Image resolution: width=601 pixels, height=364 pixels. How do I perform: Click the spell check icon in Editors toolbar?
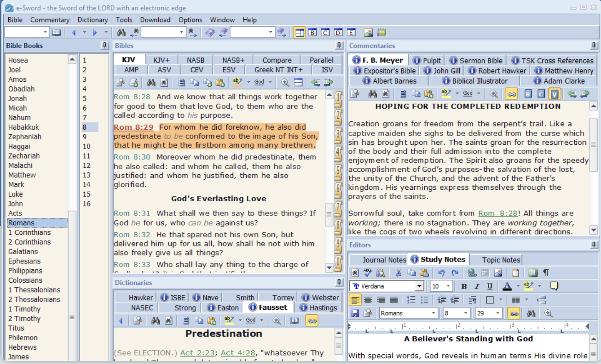click(368, 273)
